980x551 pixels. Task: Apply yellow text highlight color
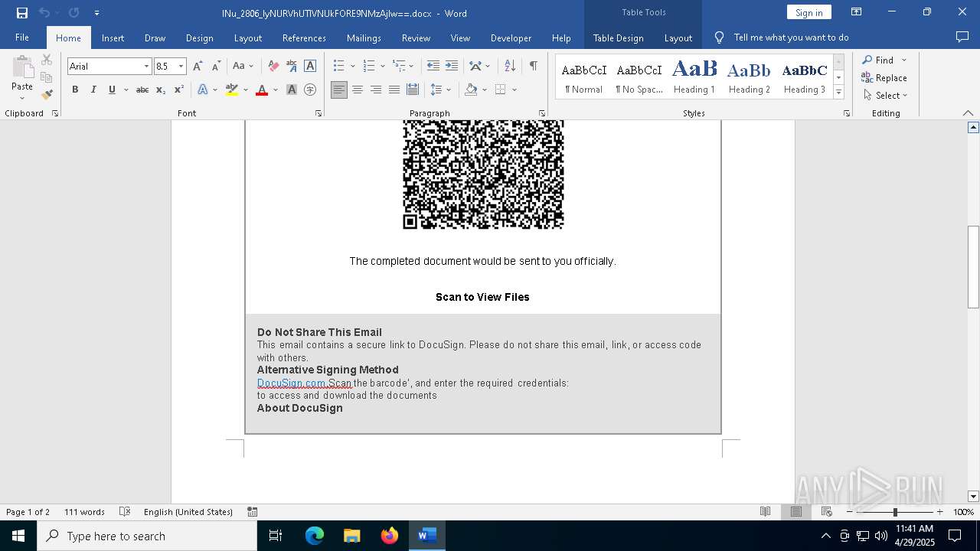[x=232, y=90]
